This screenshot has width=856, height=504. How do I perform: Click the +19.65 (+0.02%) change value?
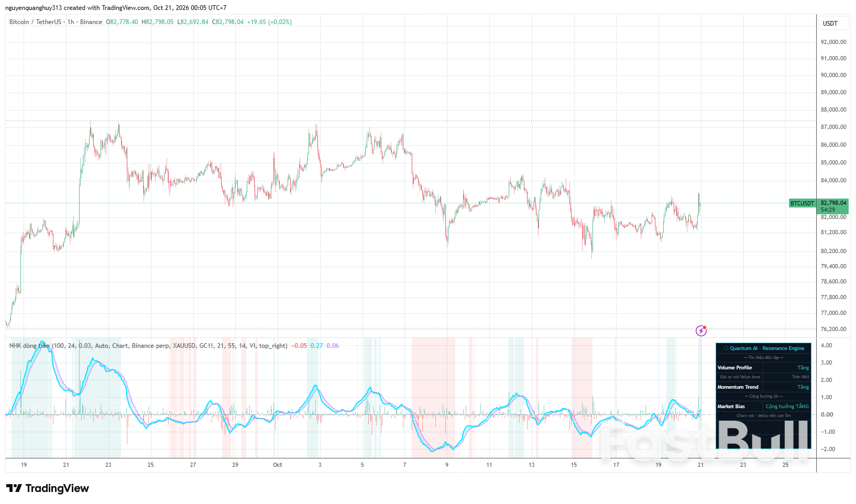(269, 22)
